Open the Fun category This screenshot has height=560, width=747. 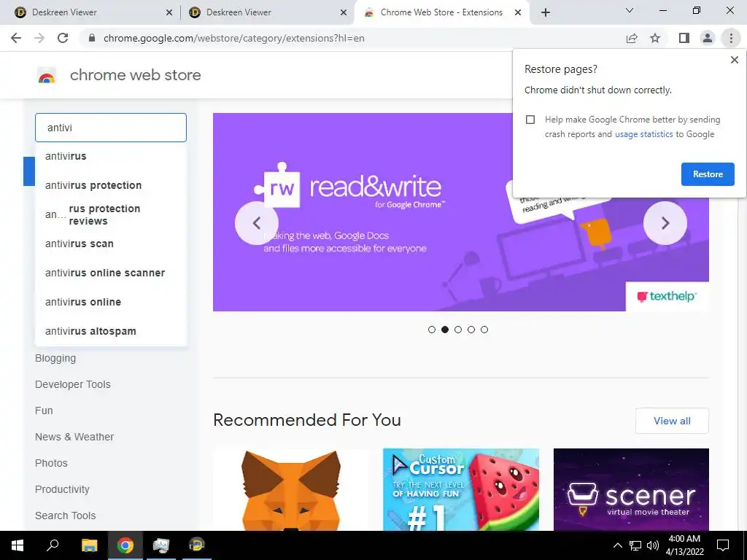point(44,411)
